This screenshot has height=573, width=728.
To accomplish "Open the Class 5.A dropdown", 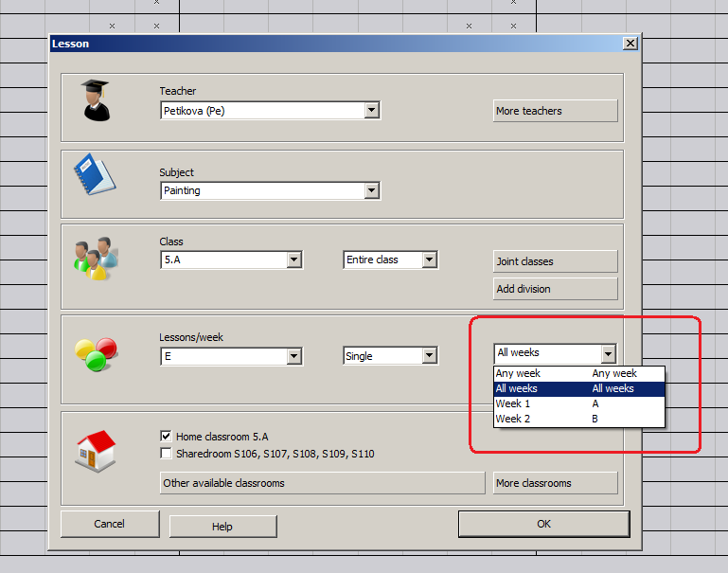I will point(293,260).
